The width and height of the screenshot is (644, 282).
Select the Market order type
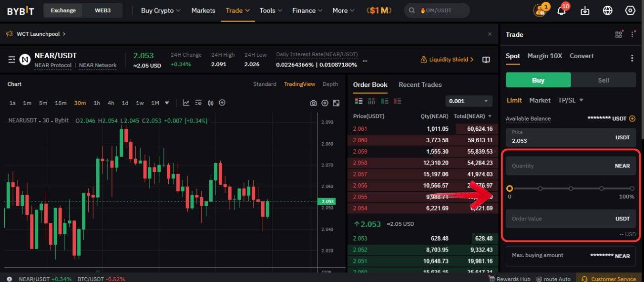pos(540,100)
